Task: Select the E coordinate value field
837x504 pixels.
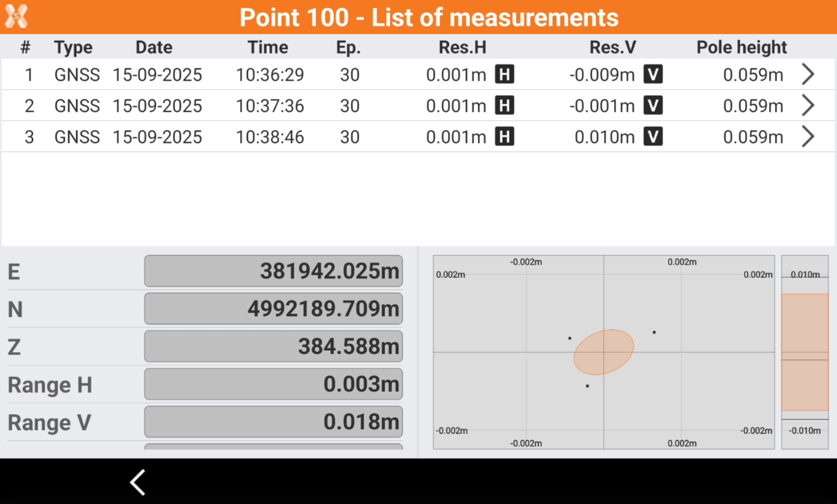Action: [x=273, y=271]
